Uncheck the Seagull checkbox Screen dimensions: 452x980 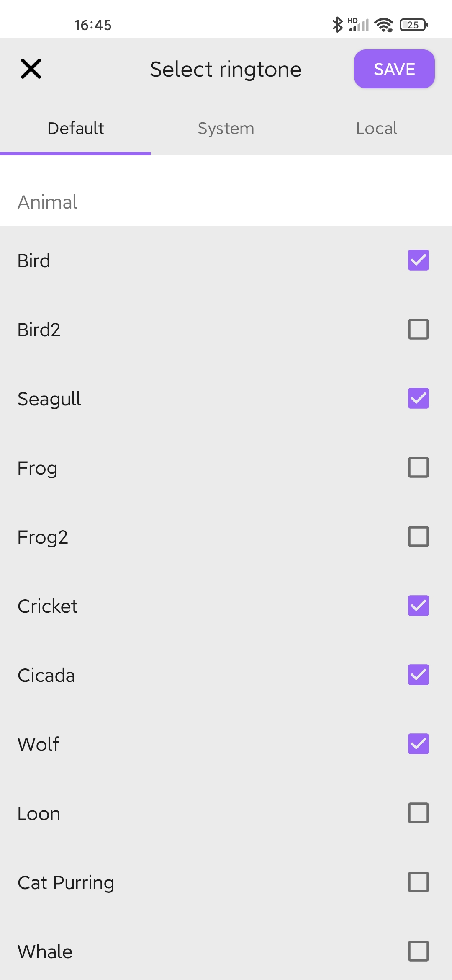(x=419, y=398)
